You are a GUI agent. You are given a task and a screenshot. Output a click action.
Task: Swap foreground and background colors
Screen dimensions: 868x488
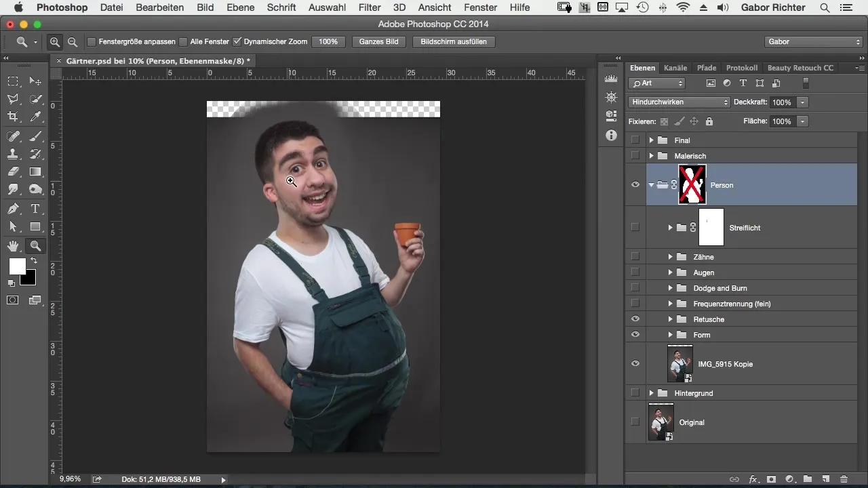[x=33, y=261]
